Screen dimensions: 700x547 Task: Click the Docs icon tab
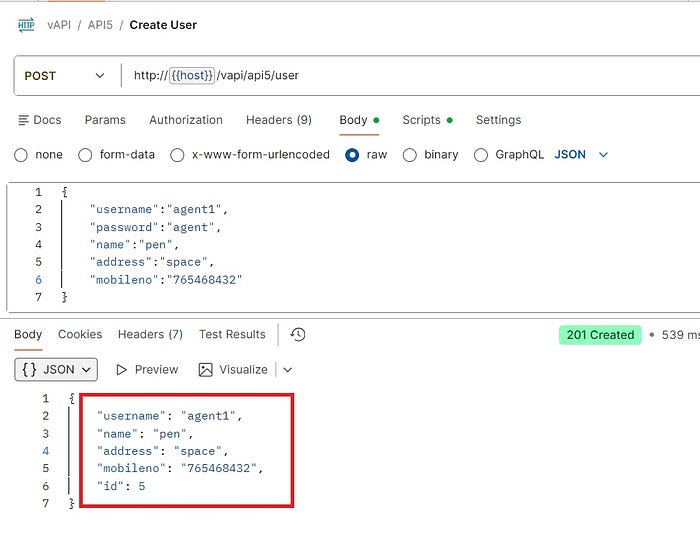pyautogui.click(x=40, y=120)
